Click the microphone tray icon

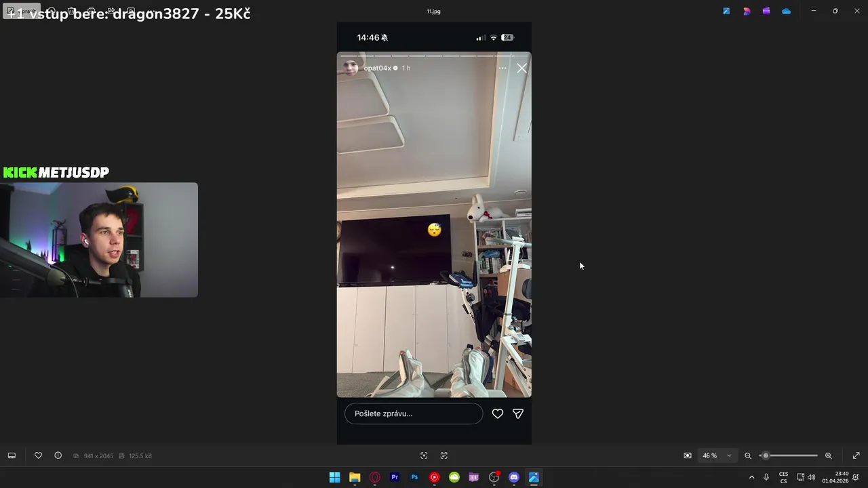766,477
